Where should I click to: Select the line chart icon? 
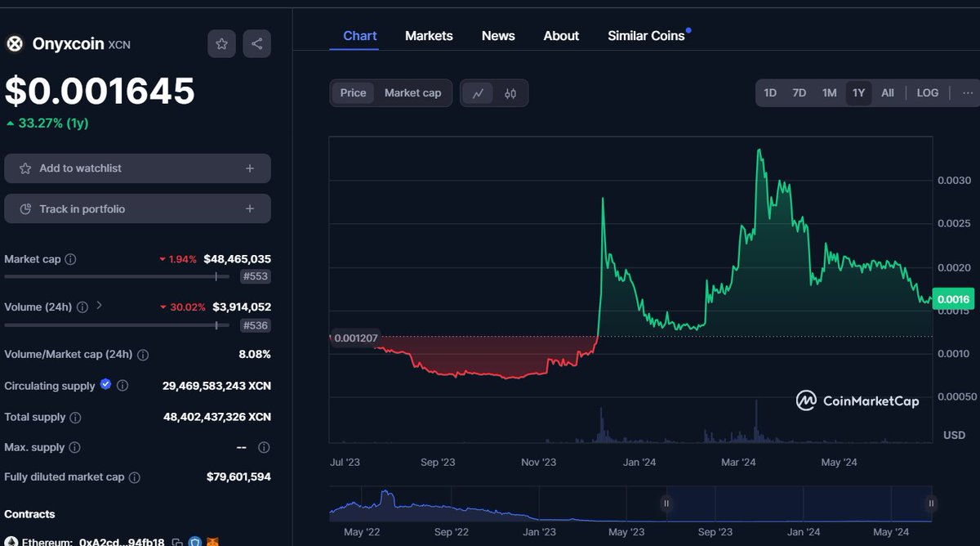[479, 93]
